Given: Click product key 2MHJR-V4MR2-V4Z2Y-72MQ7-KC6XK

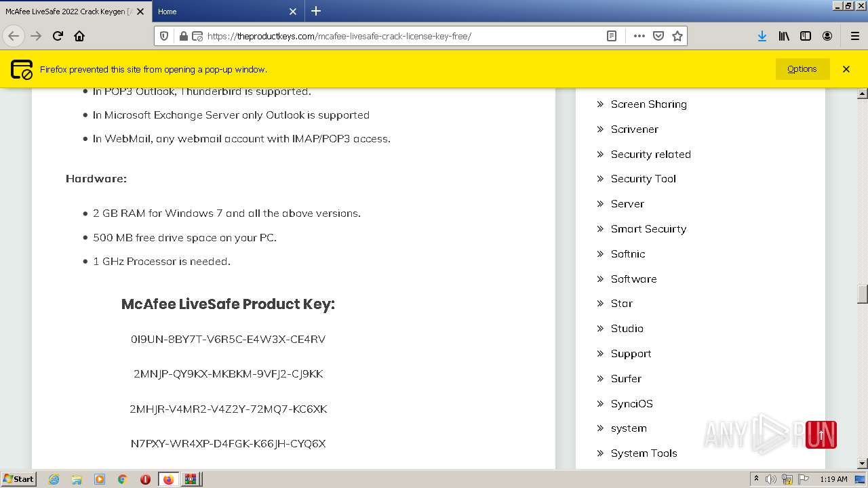Looking at the screenshot, I should (228, 409).
